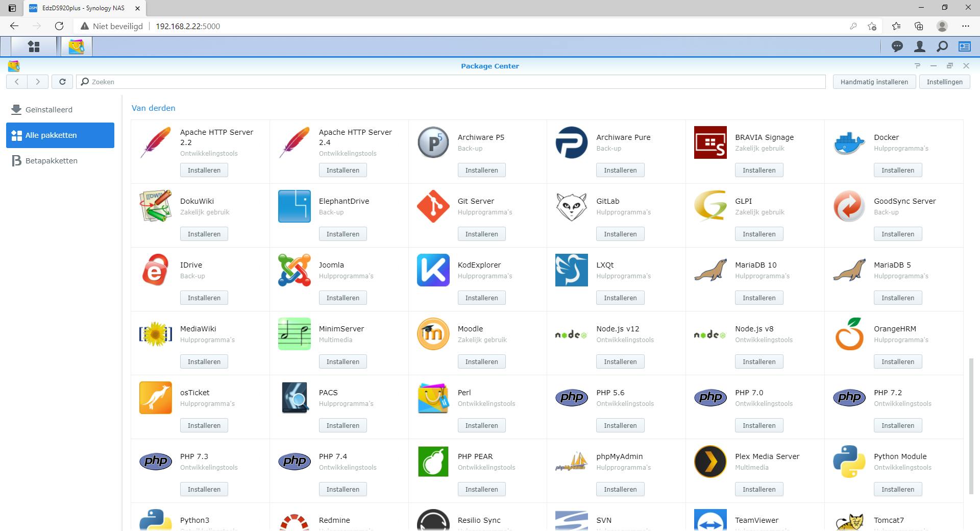Select the Alle pakketten sidebar tab
This screenshot has width=980, height=531.
[60, 135]
